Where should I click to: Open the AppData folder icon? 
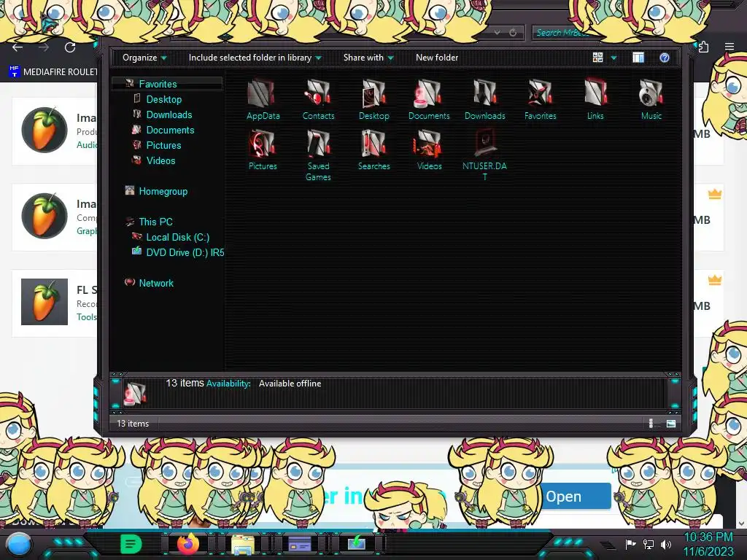tap(263, 99)
